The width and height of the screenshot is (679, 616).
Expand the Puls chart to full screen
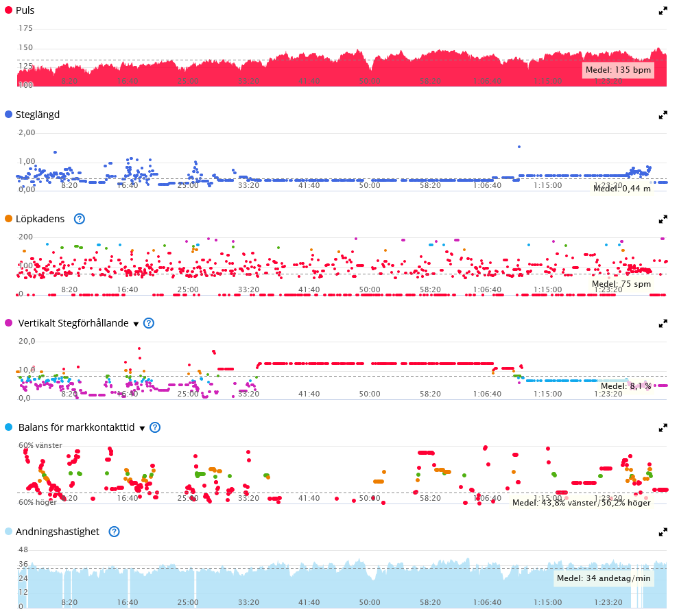[x=663, y=11]
